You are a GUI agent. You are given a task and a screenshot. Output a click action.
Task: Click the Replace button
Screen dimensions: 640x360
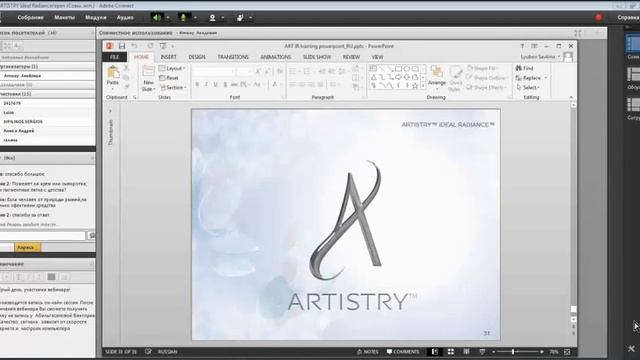531,78
